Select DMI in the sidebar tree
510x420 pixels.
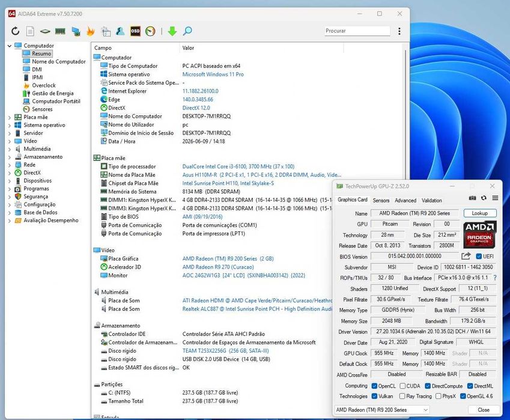pos(37,69)
